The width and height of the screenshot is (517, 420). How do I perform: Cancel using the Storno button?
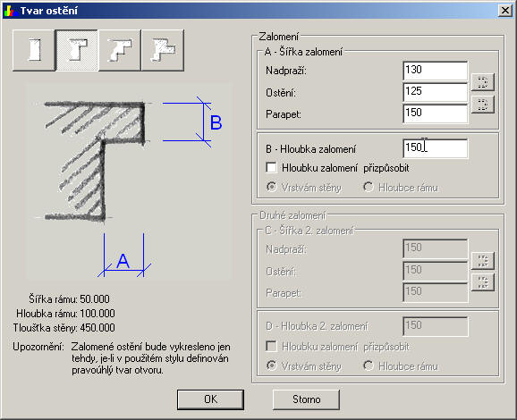(x=306, y=399)
